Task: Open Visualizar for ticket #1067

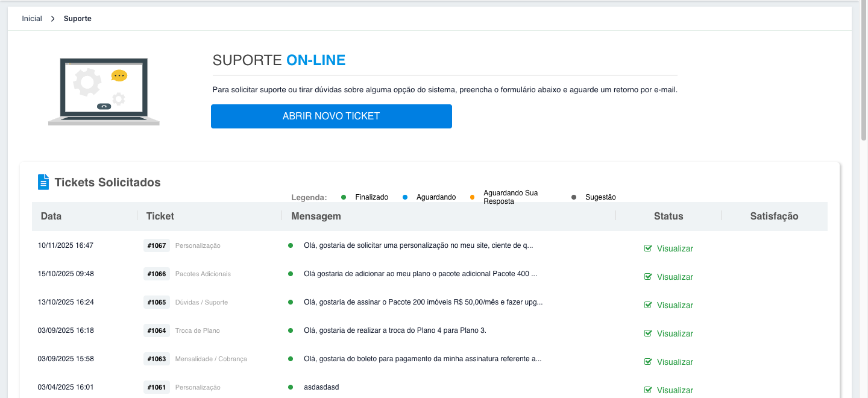Action: pos(675,248)
